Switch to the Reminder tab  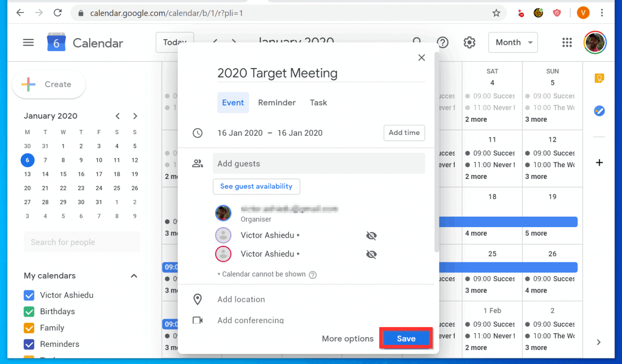point(277,102)
